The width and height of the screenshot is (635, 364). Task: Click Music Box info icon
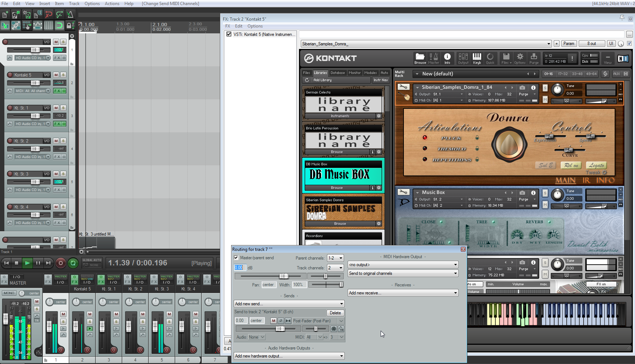[533, 193]
